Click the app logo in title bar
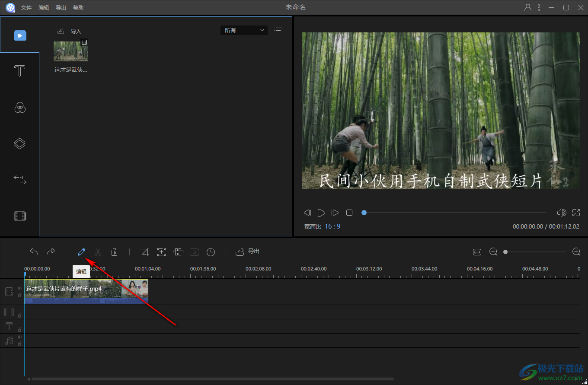588x385 pixels. 10,8
